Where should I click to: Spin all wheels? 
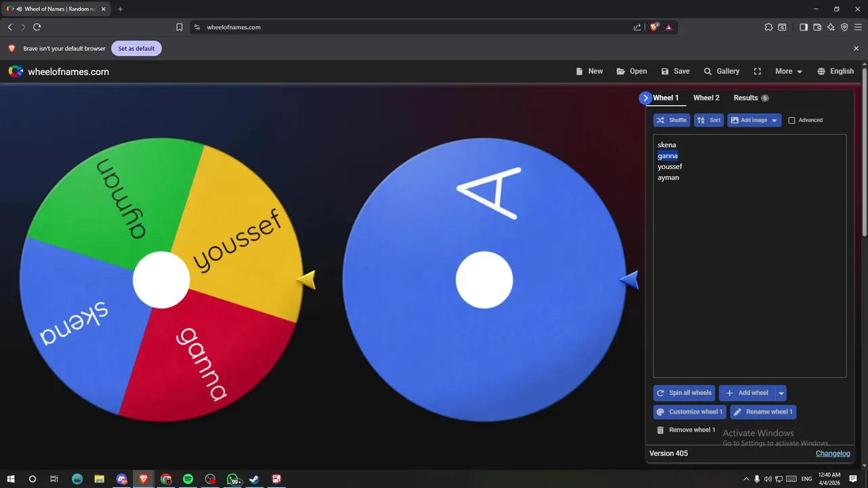[684, 392]
